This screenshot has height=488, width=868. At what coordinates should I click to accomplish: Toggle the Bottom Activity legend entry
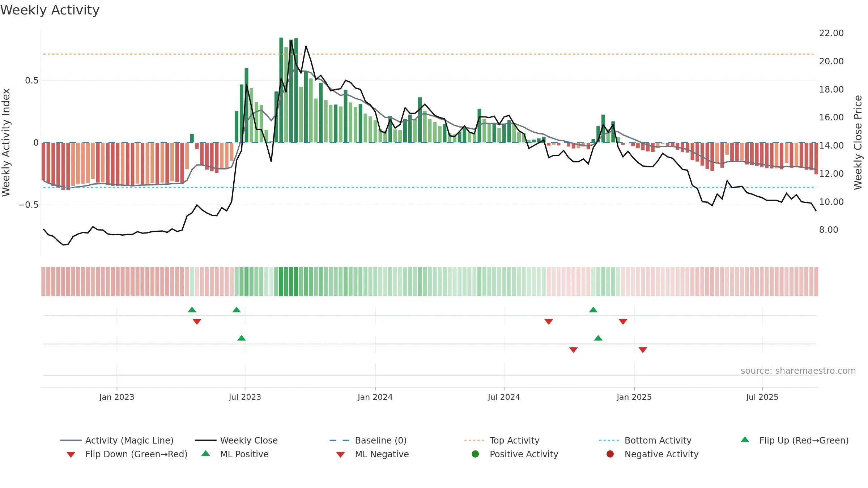coord(645,440)
